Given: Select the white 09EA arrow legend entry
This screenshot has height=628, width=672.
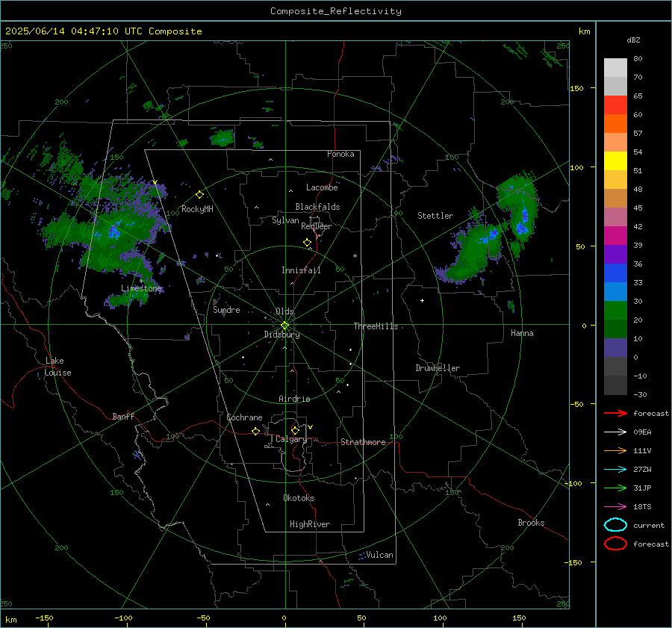Looking at the screenshot, I should (x=615, y=432).
